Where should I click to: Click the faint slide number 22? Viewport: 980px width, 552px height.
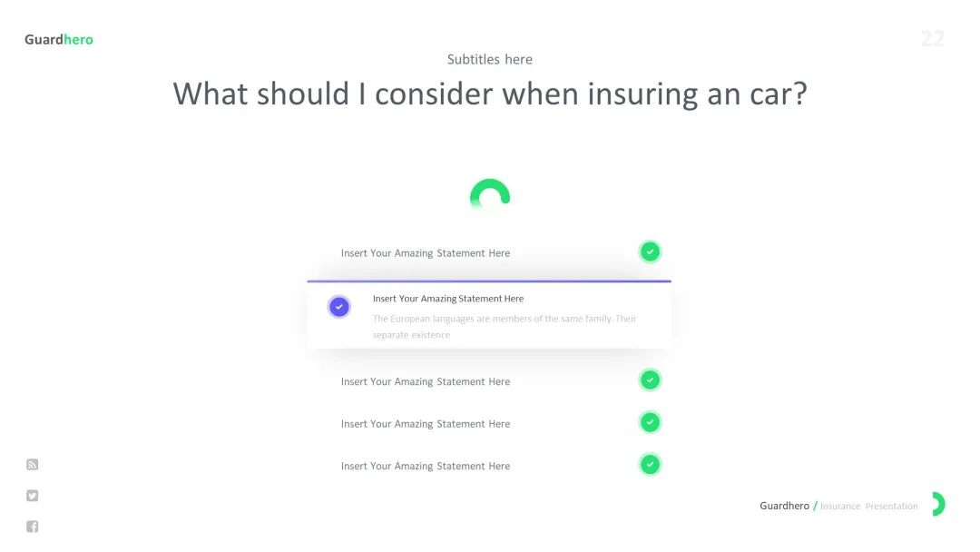(x=933, y=38)
